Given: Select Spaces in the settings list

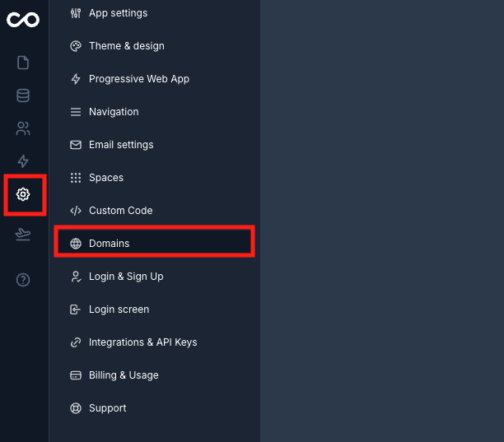Looking at the screenshot, I should (105, 178).
